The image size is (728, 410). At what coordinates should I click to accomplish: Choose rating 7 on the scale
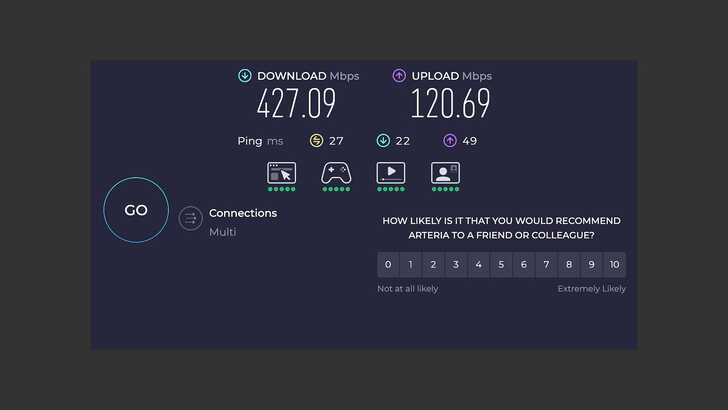pos(546,265)
